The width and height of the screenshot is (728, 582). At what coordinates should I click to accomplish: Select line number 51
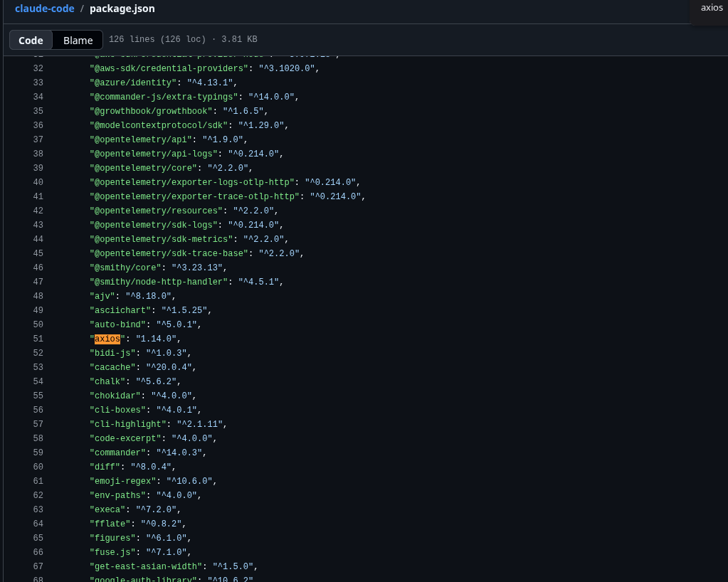(x=38, y=339)
